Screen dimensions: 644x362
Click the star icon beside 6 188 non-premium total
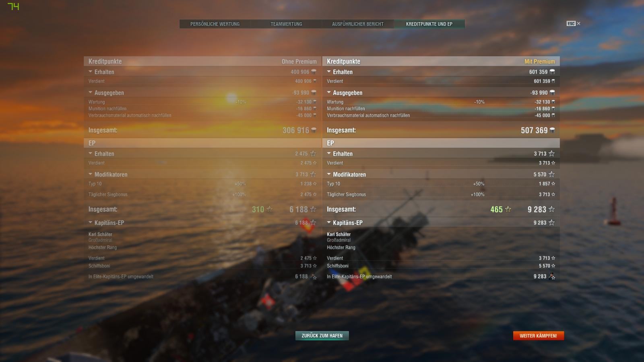[x=313, y=209]
